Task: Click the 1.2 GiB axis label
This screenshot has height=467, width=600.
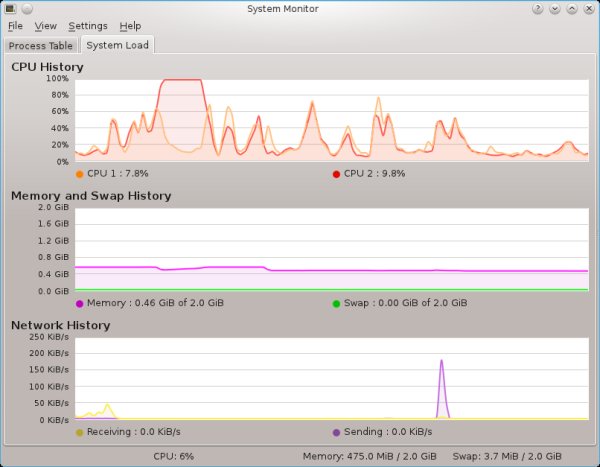Action: pos(53,241)
